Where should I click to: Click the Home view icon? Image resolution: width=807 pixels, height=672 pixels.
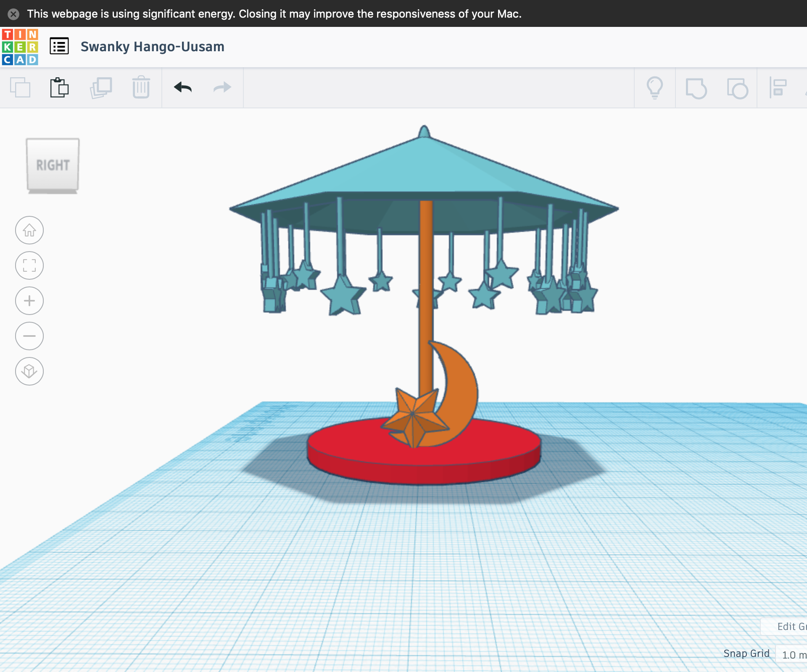29,230
